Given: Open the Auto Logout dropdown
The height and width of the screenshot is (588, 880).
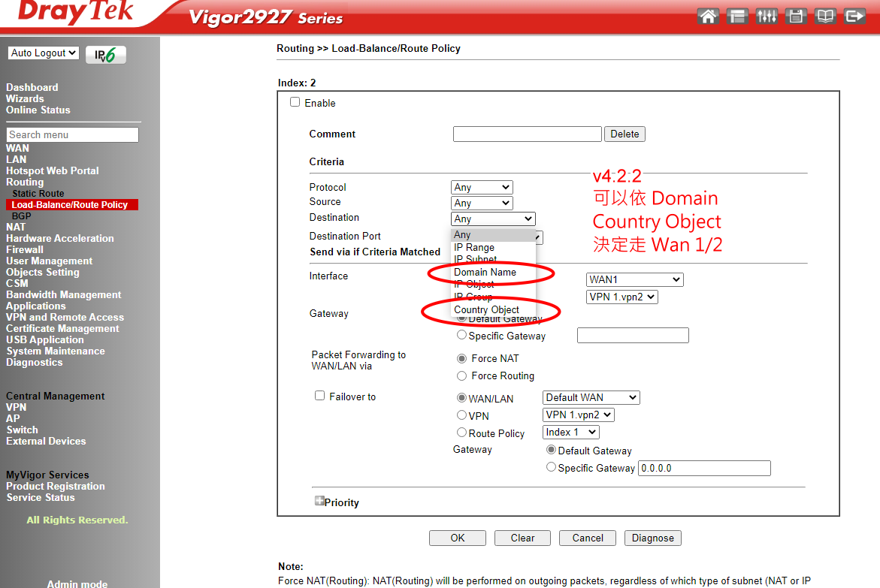Looking at the screenshot, I should coord(44,53).
